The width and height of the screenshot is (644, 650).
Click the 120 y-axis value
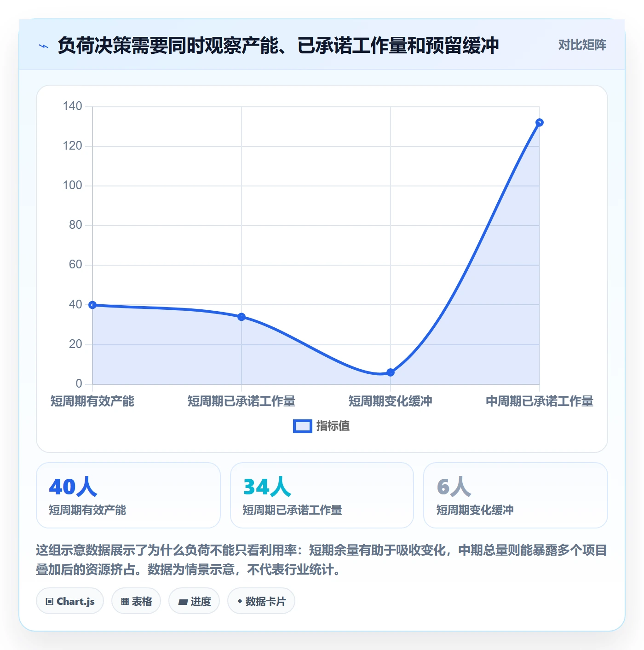[72, 146]
